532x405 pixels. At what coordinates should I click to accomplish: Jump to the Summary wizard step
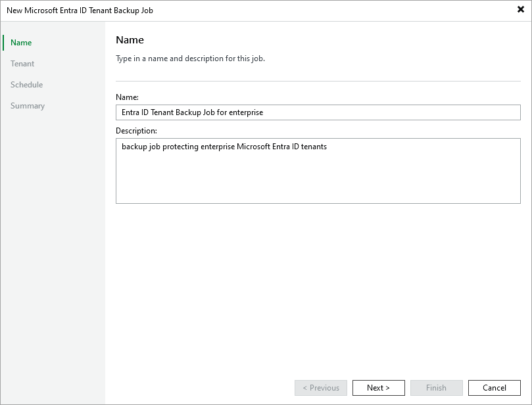pyautogui.click(x=28, y=106)
